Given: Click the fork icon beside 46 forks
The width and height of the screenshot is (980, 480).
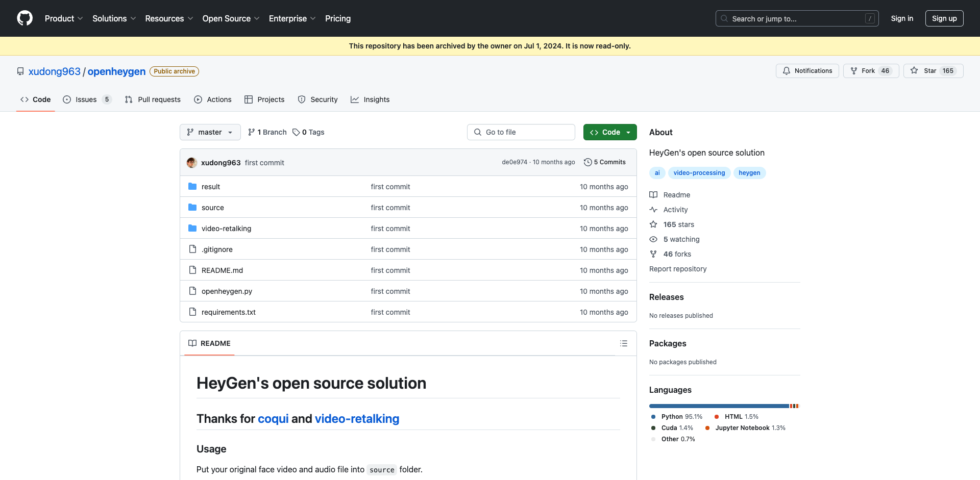Looking at the screenshot, I should click(x=653, y=254).
